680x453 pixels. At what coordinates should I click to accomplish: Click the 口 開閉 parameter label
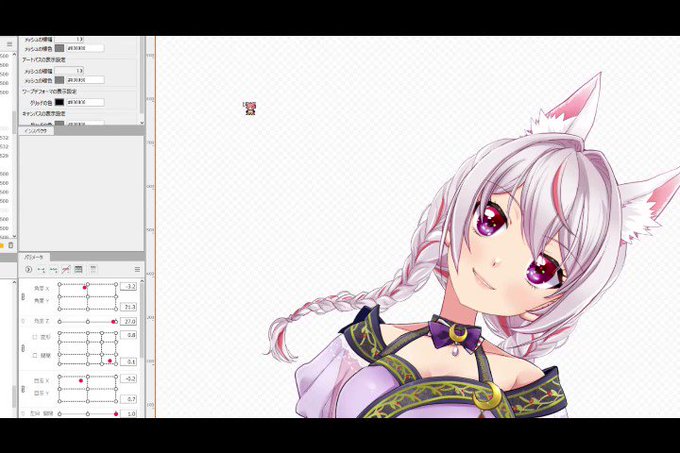pos(42,355)
